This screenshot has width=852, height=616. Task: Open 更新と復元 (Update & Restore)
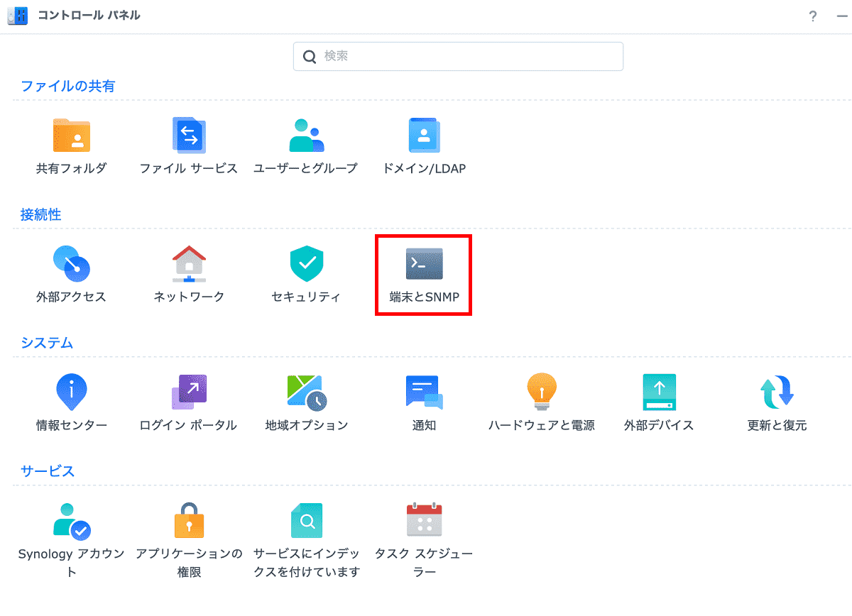(777, 403)
